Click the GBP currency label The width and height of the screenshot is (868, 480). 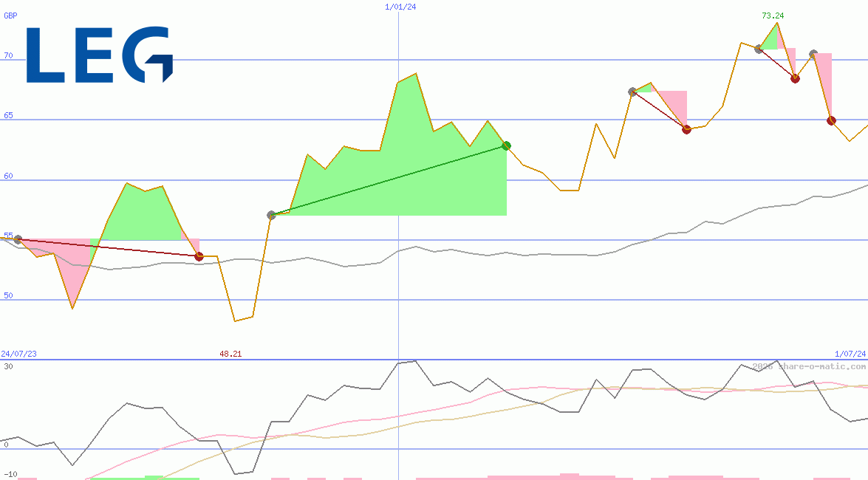(x=10, y=16)
